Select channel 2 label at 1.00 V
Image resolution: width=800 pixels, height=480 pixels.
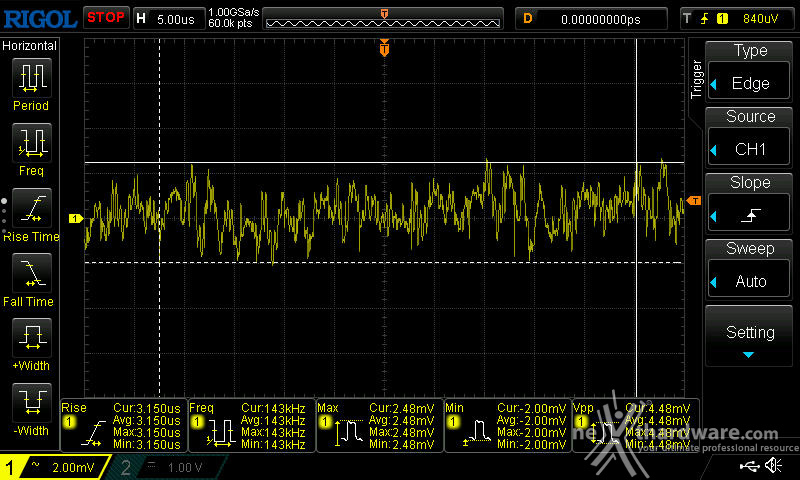click(168, 467)
